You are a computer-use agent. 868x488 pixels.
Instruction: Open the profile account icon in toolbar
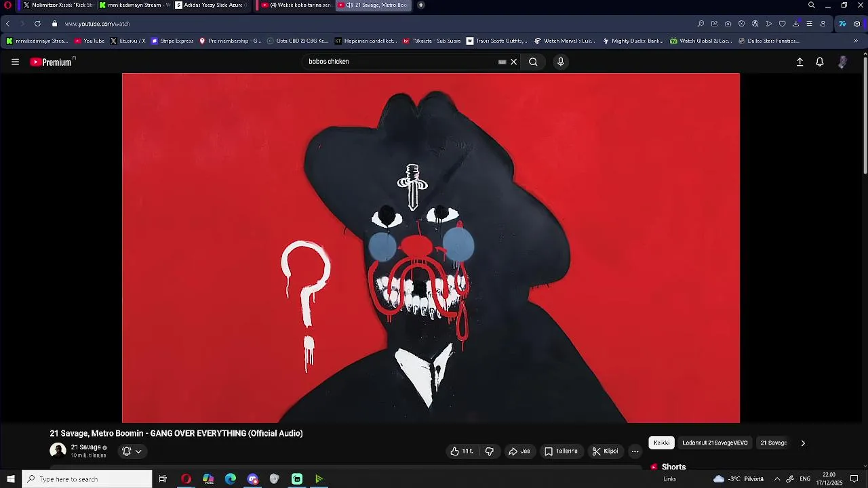click(823, 24)
